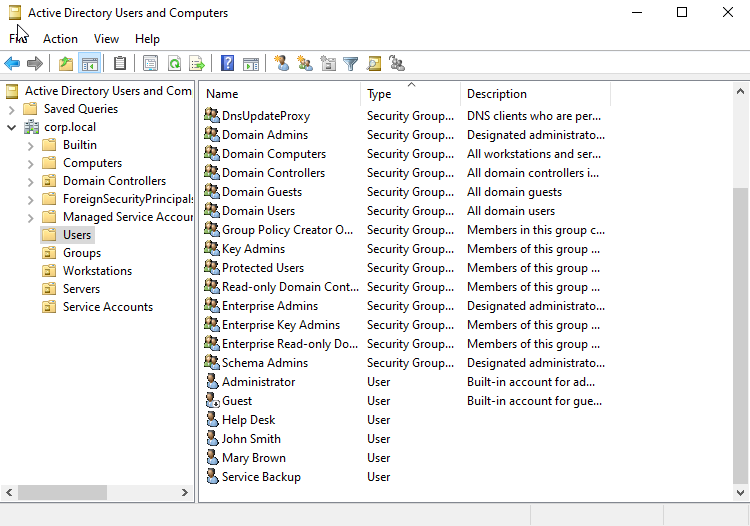Select the Enterprise Admins group row
This screenshot has height=526, width=750.
click(x=407, y=306)
